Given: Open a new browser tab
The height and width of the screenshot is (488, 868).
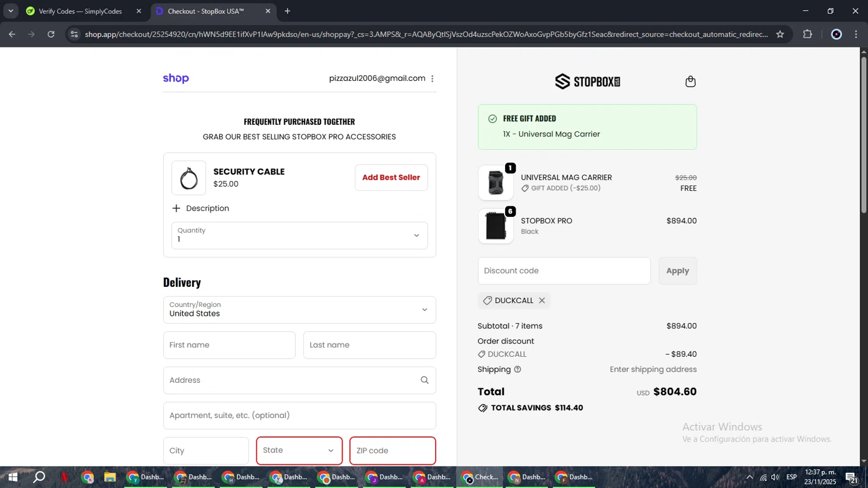Looking at the screenshot, I should 288,11.
